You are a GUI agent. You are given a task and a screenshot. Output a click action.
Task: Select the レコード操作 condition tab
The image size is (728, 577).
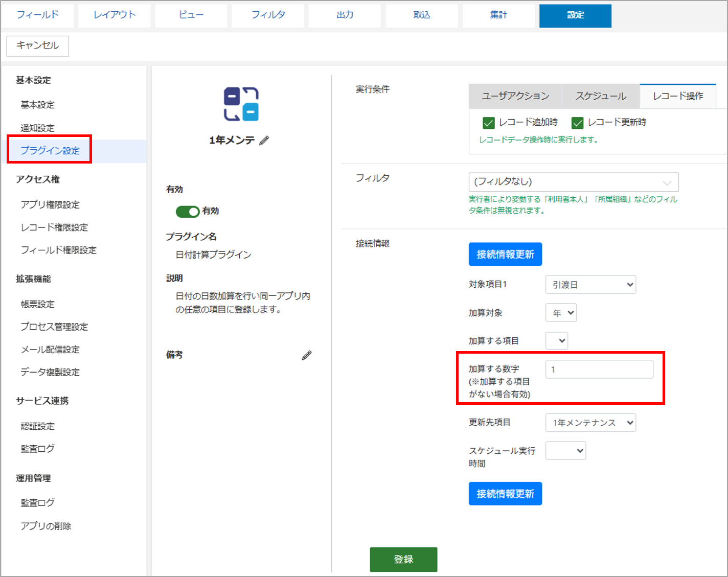[678, 96]
